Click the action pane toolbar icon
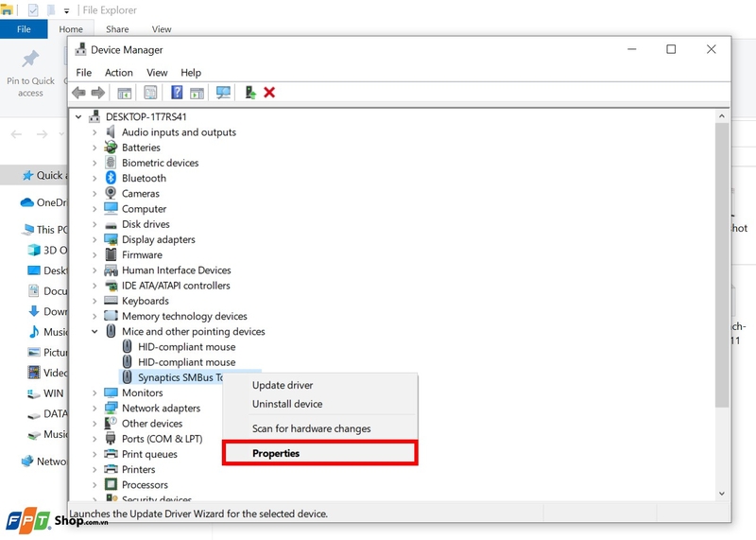This screenshot has height=540, width=756. 197,93
